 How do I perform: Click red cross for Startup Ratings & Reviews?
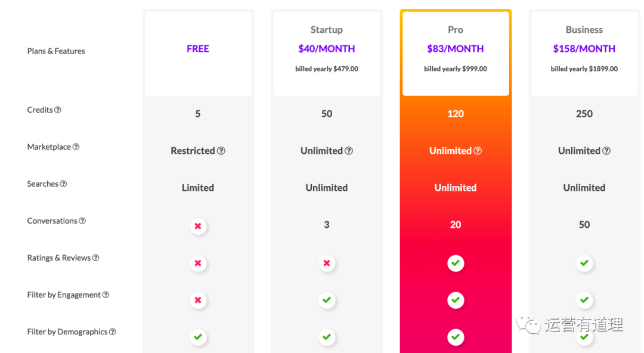coord(327,263)
